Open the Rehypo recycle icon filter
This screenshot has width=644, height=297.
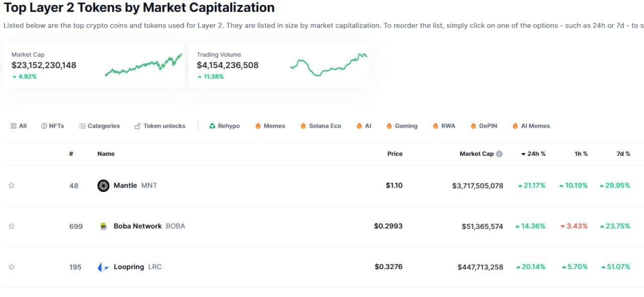(x=212, y=126)
